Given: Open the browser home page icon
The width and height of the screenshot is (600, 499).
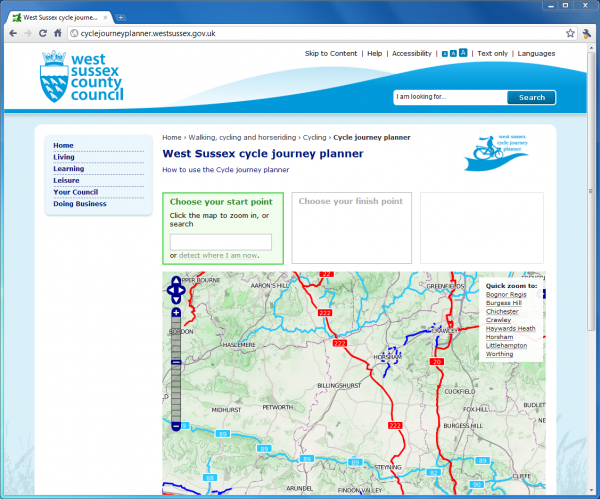Looking at the screenshot, I should point(58,33).
